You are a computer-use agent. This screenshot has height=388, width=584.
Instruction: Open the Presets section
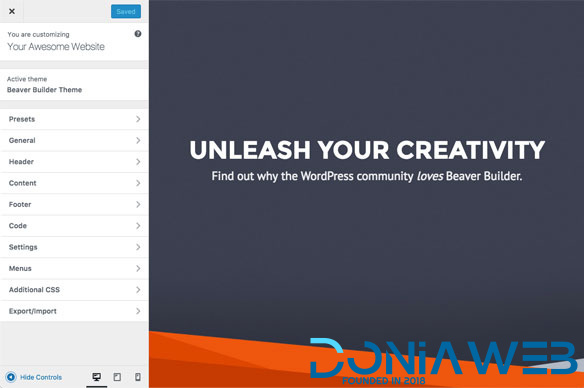pyautogui.click(x=74, y=119)
